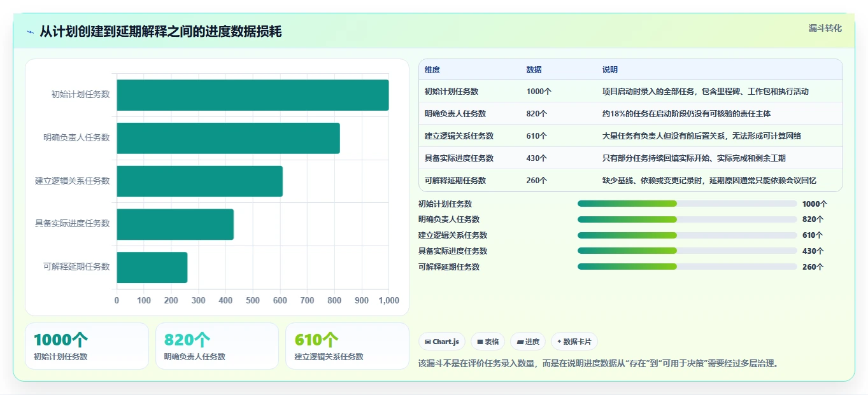Viewport: 868px width, 395px height.
Task: Click the 610个 data card
Action: [347, 346]
